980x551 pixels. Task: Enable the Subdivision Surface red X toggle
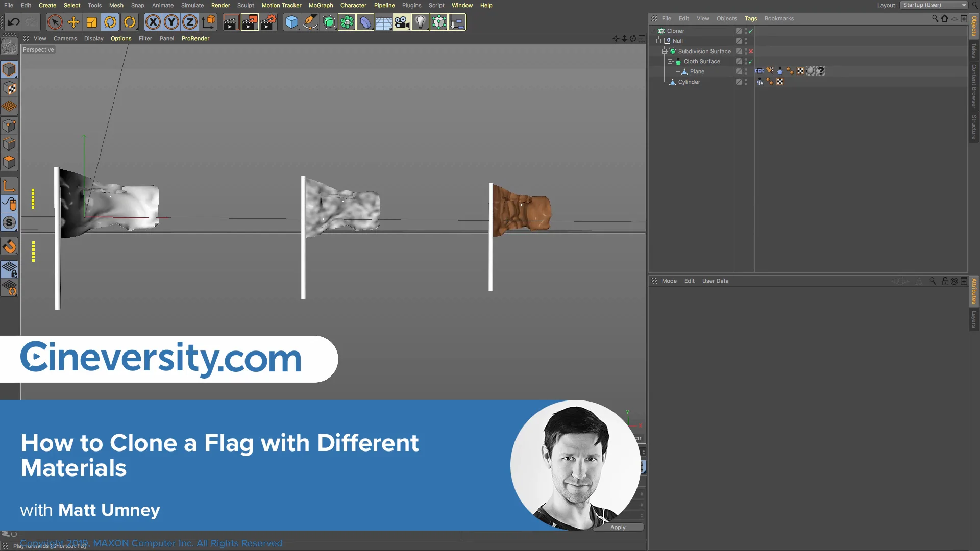[751, 51]
